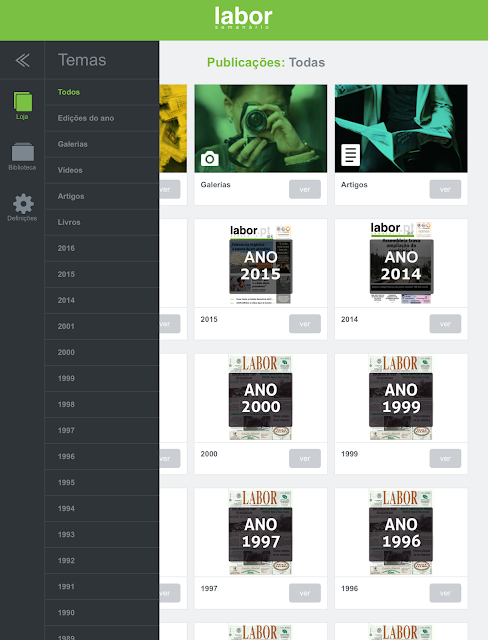Click the labor semanário logo in header
This screenshot has height=640, width=488.
coord(243,18)
